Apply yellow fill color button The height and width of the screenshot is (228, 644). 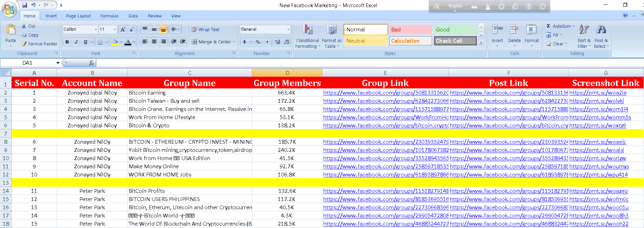pyautogui.click(x=115, y=42)
